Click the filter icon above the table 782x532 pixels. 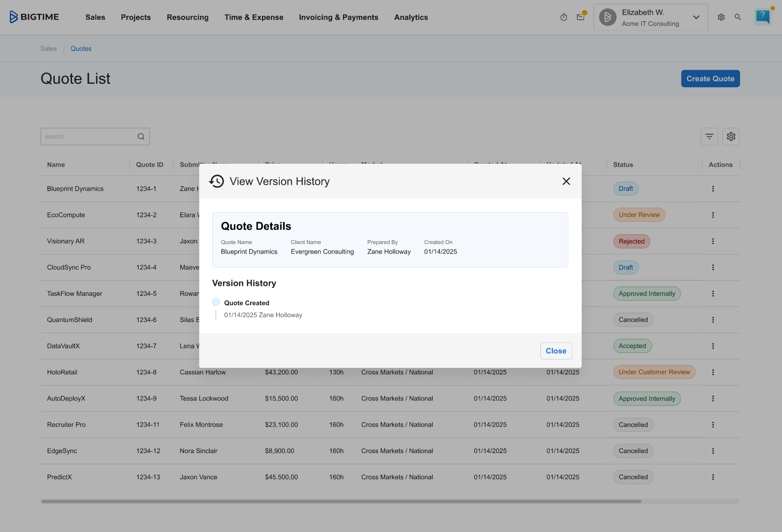coord(709,137)
